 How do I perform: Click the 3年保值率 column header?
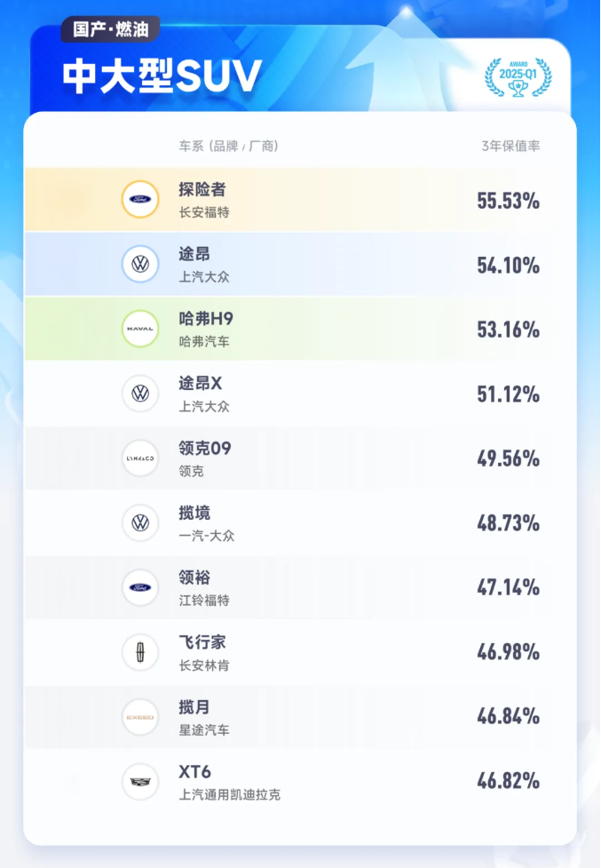click(510, 146)
